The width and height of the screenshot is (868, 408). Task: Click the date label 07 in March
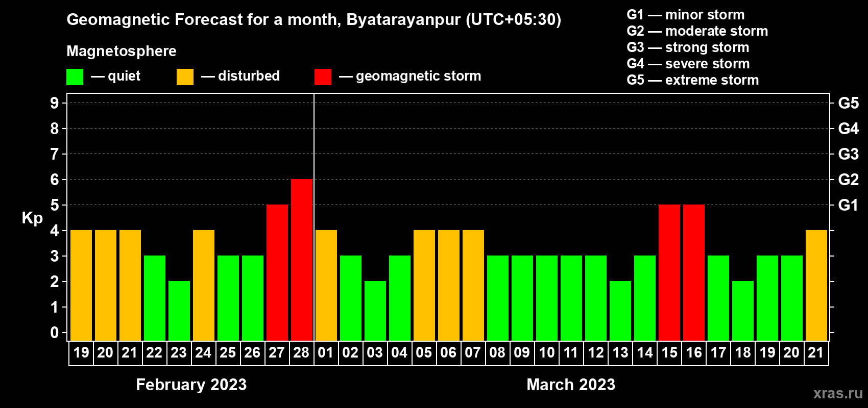tap(473, 353)
